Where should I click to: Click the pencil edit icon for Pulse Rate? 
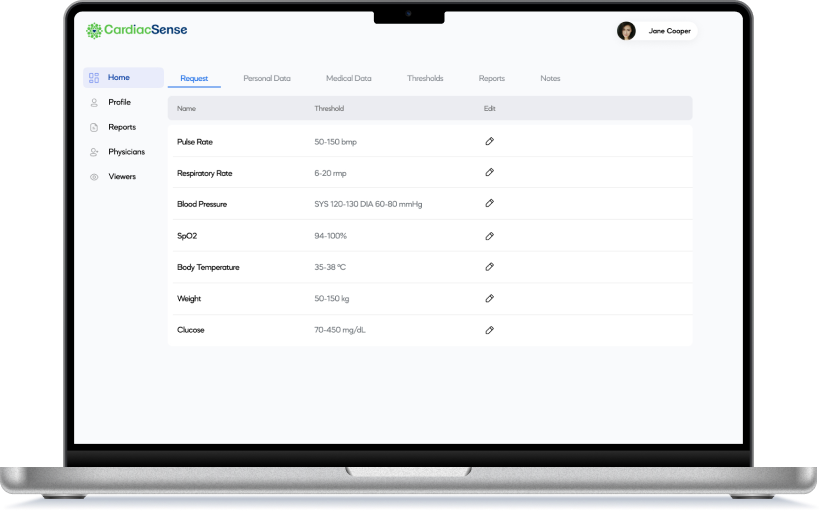click(x=489, y=142)
